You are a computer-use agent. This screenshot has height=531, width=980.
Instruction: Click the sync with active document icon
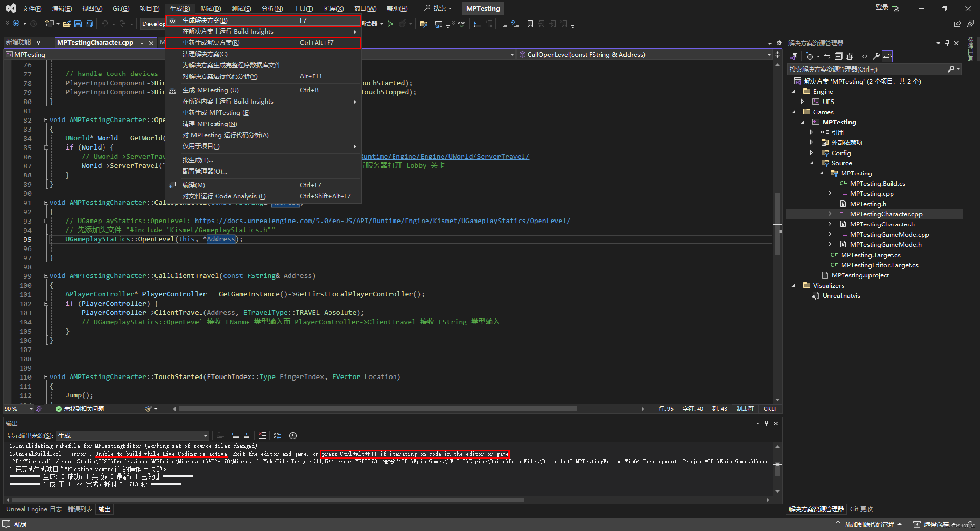(827, 56)
